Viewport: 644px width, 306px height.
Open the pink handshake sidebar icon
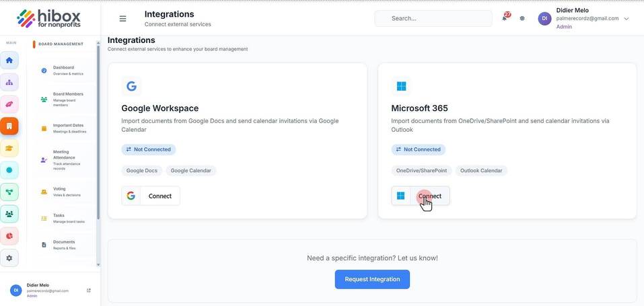click(x=9, y=104)
